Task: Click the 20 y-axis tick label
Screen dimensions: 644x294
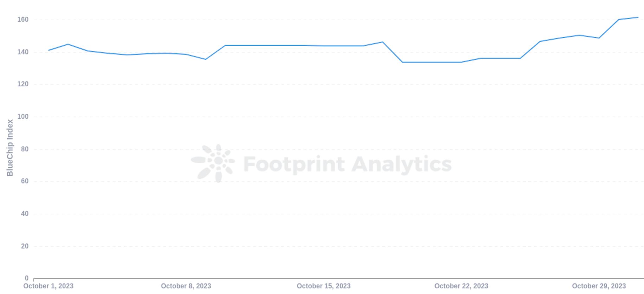Action: (x=25, y=246)
